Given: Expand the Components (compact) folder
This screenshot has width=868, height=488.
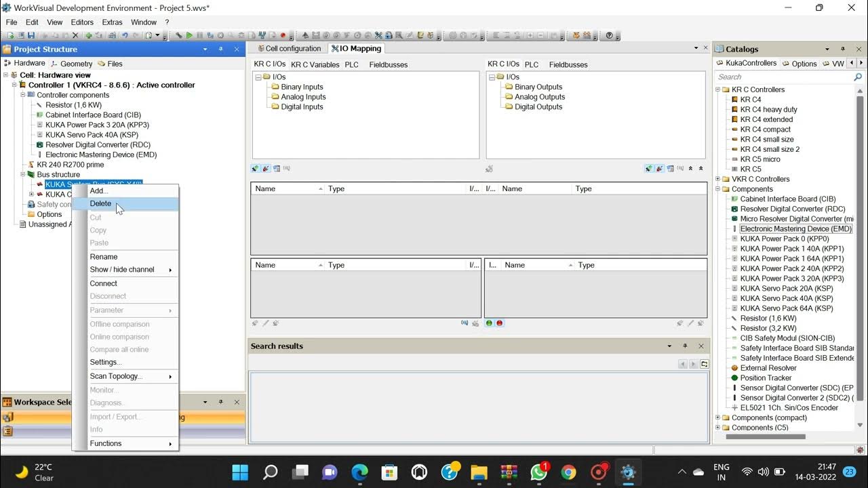Looking at the screenshot, I should 717,418.
